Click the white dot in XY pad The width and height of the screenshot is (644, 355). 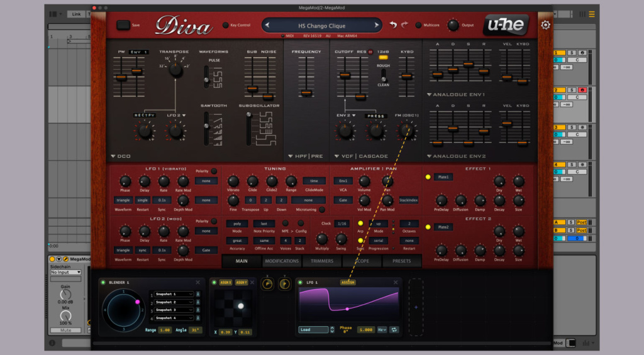click(x=241, y=306)
